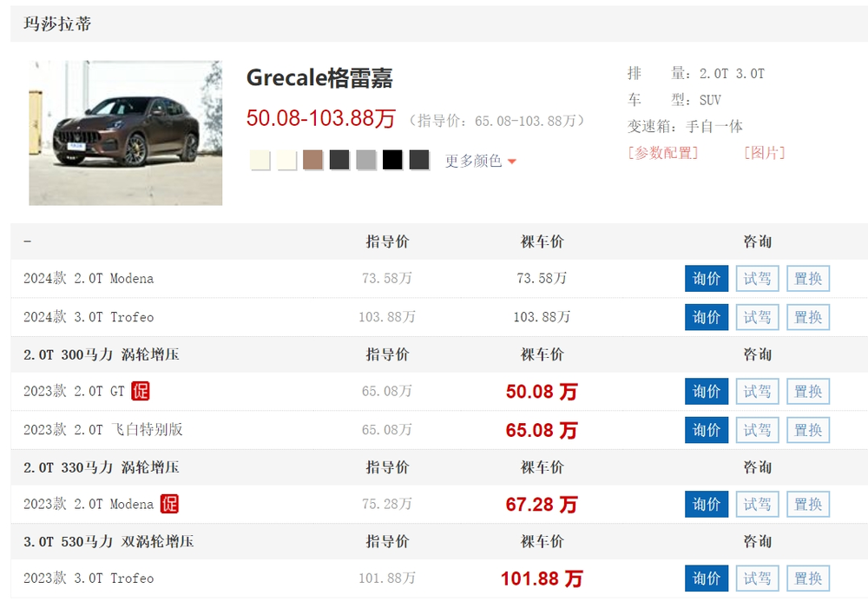This screenshot has height=615, width=868.
Task: Click 置换 for 2024款 2.0T Modena
Action: (808, 278)
